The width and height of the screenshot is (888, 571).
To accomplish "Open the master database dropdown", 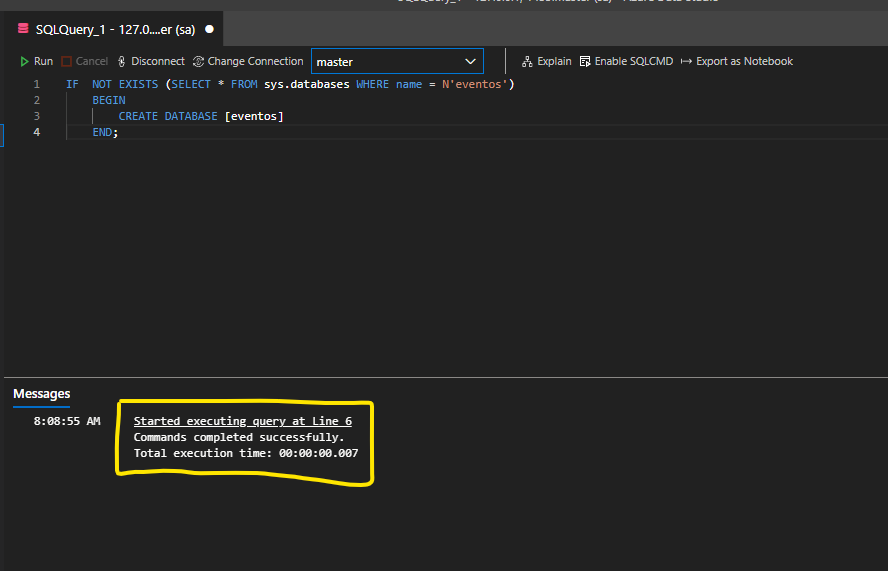I will (x=397, y=61).
